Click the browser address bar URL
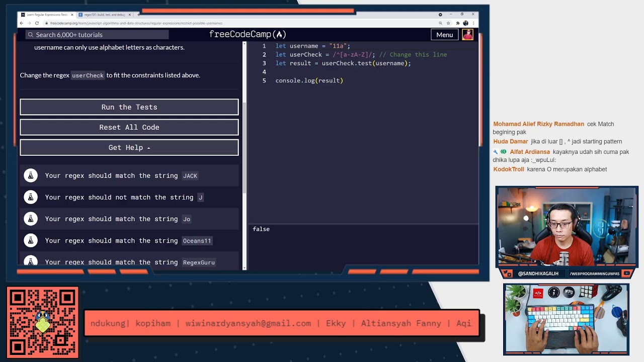The image size is (644, 362). coord(136,23)
